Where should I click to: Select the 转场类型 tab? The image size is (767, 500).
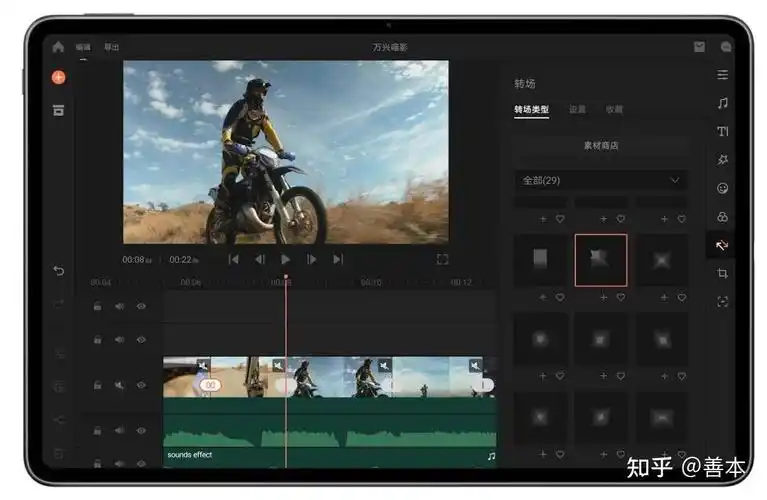click(x=531, y=109)
